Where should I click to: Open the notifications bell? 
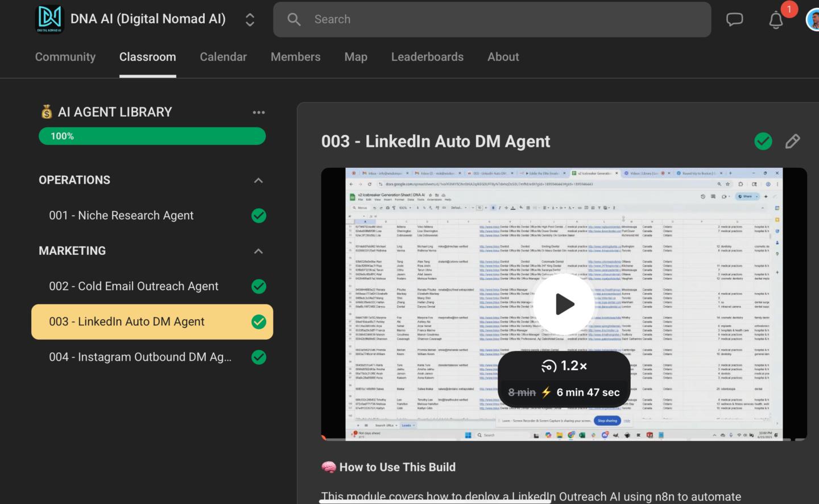775,20
